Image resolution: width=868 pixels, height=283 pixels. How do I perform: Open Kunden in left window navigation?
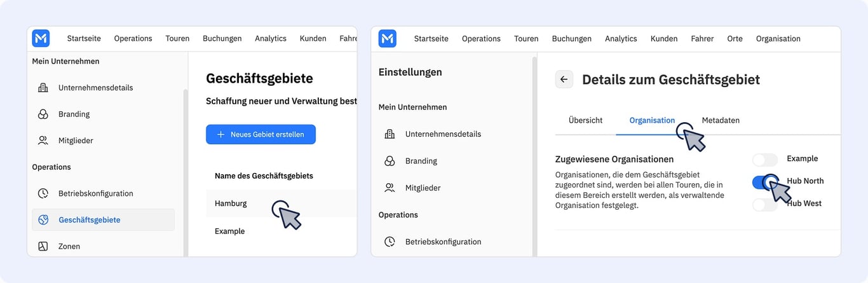click(x=313, y=38)
